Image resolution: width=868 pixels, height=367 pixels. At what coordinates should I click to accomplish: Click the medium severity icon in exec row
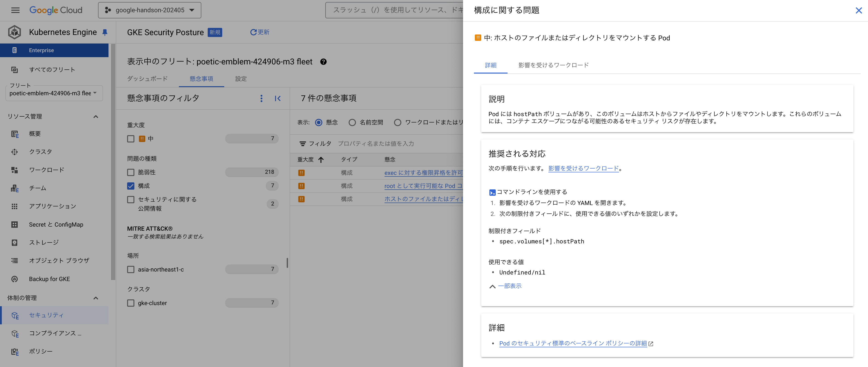pos(301,173)
